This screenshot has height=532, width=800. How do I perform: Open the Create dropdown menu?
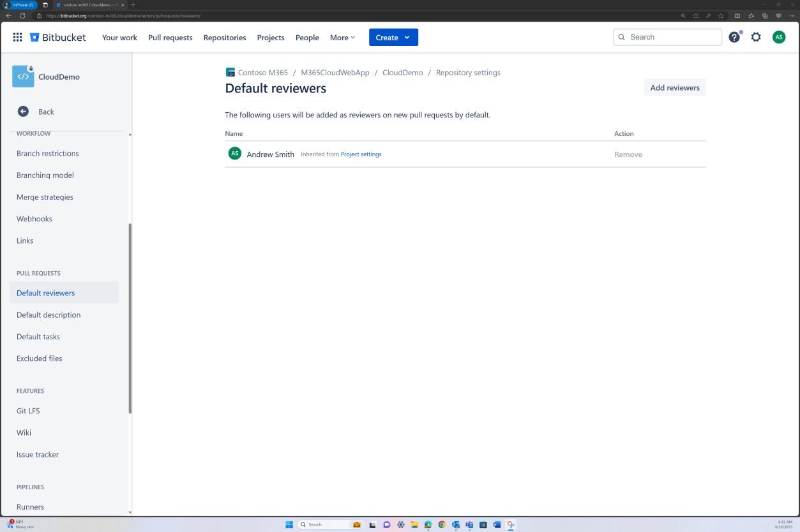(393, 37)
